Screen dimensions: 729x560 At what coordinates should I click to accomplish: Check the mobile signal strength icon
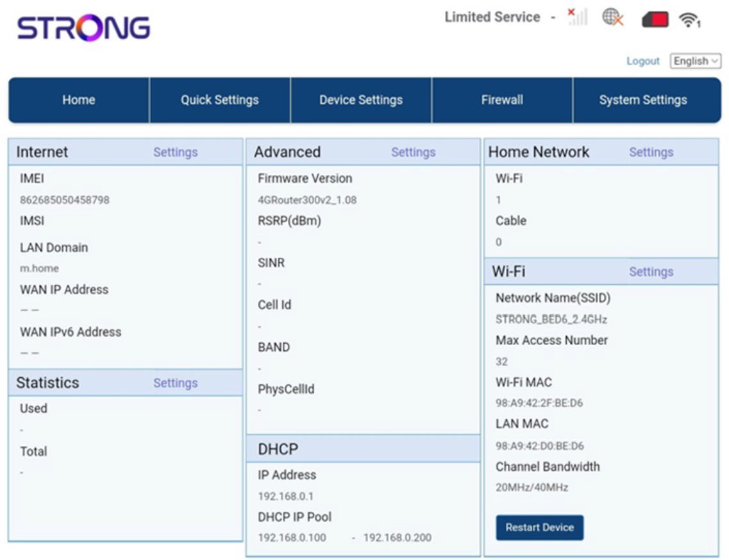(x=578, y=17)
